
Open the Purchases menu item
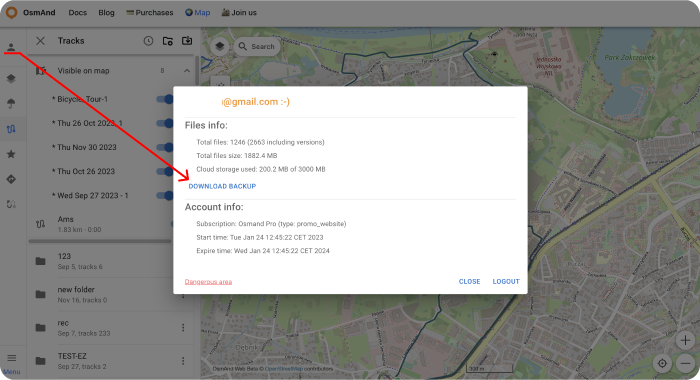click(x=150, y=13)
